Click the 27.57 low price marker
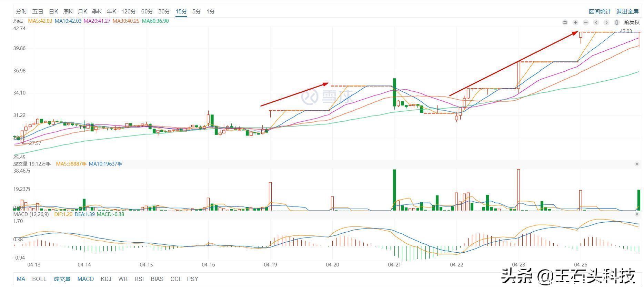The image size is (644, 293). tap(35, 143)
